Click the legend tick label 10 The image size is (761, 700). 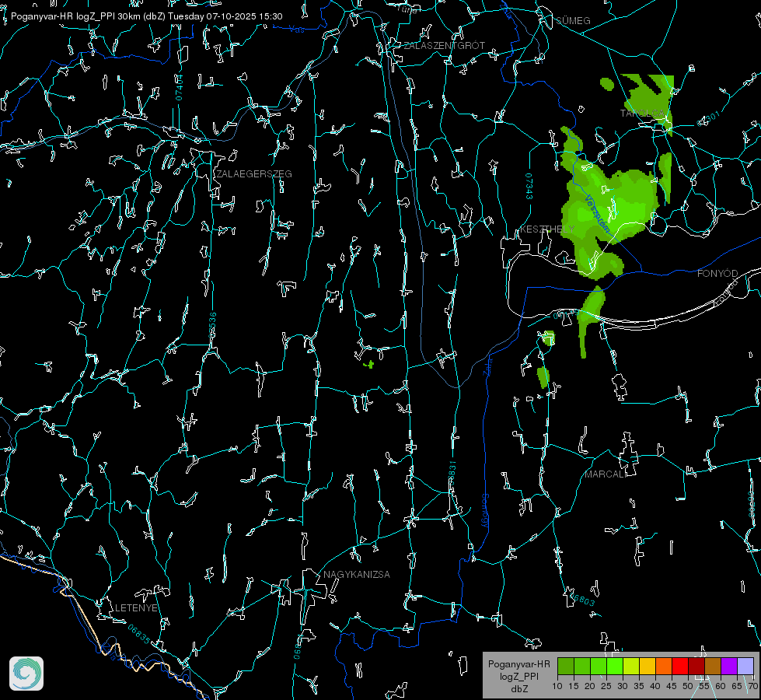click(557, 686)
